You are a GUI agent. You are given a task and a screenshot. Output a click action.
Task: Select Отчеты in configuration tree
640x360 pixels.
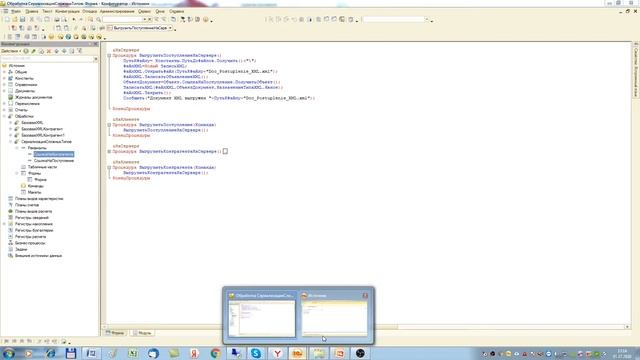pos(21,110)
